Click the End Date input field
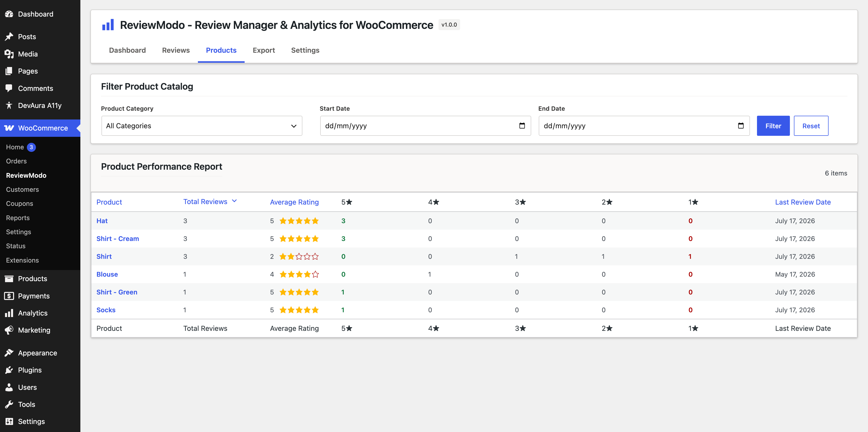This screenshot has width=868, height=432. (644, 126)
